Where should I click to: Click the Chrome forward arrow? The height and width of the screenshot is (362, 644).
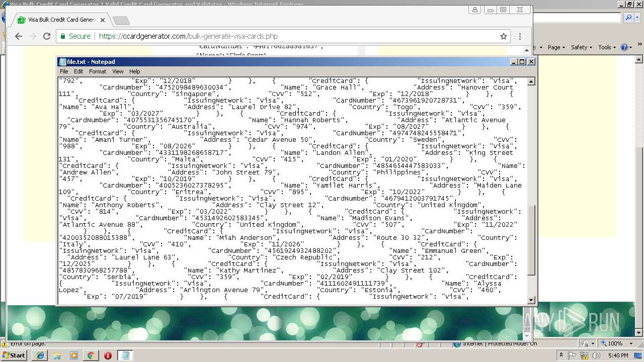click(x=33, y=36)
